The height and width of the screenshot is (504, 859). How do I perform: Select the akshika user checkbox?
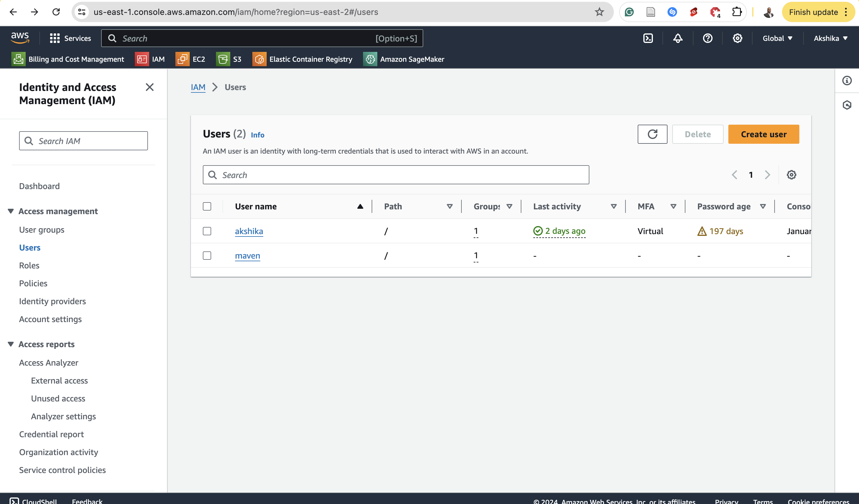point(207,231)
